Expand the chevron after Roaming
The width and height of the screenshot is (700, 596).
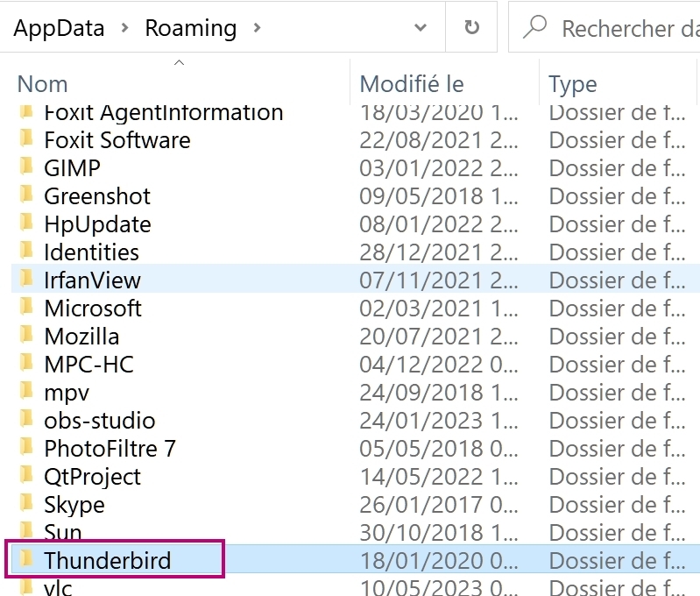click(x=257, y=28)
